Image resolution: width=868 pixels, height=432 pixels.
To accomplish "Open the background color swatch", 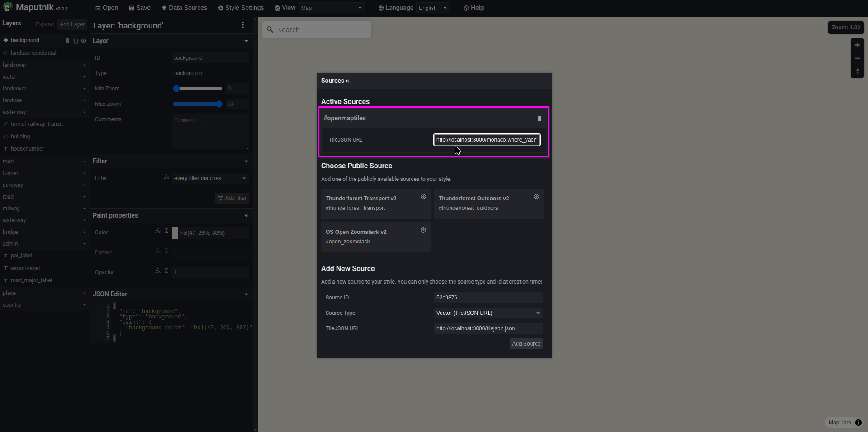I will (x=175, y=233).
